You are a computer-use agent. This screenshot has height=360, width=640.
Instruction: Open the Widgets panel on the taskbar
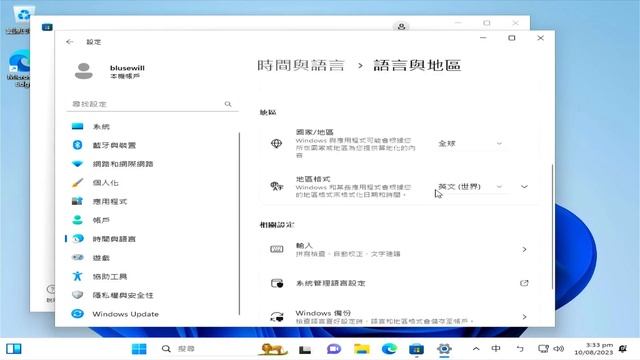(14, 349)
